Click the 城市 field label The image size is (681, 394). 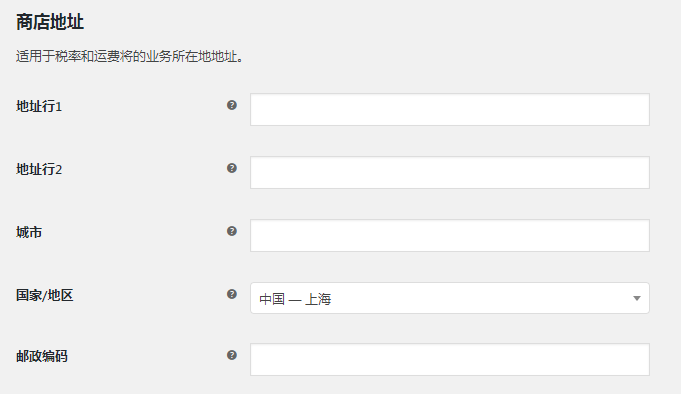(29, 232)
